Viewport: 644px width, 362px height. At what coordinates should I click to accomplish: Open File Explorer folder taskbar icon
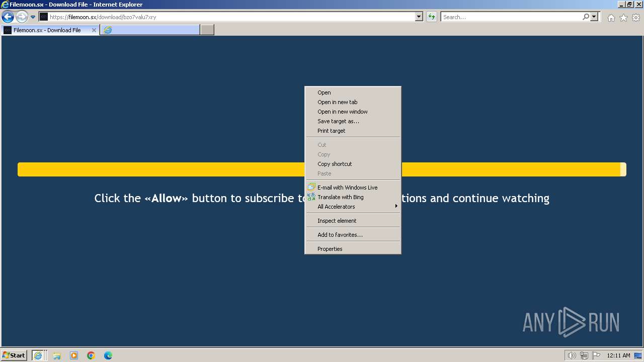[x=57, y=355]
